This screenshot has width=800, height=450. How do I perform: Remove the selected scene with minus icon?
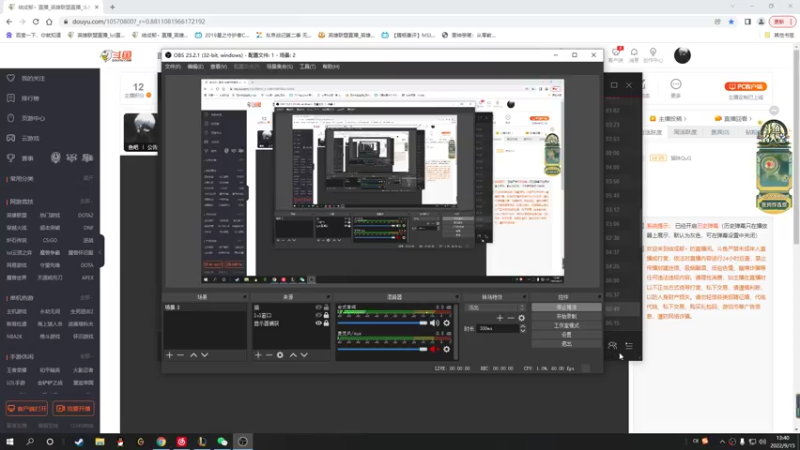181,355
